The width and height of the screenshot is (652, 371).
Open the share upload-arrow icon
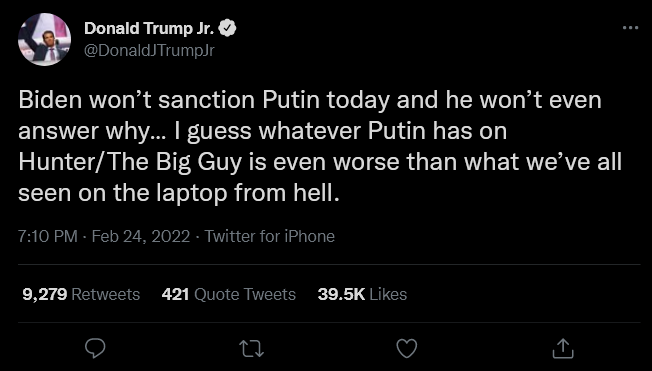[x=563, y=348]
